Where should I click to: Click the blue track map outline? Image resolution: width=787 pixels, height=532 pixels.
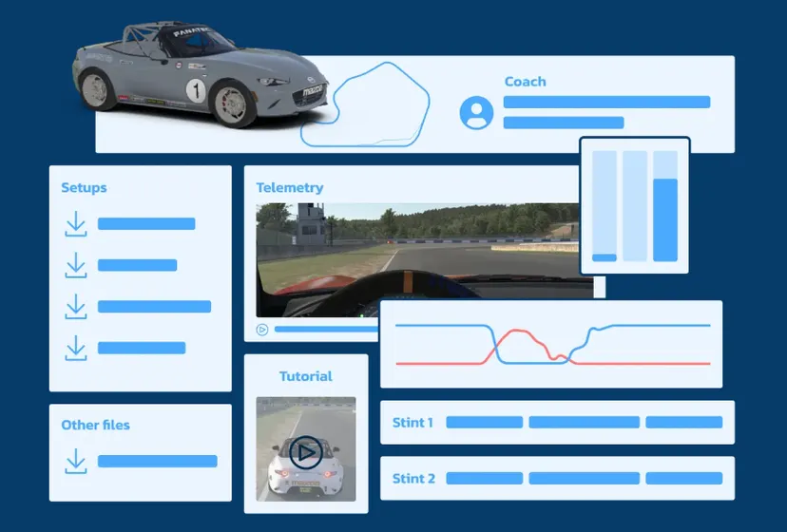coord(365,104)
